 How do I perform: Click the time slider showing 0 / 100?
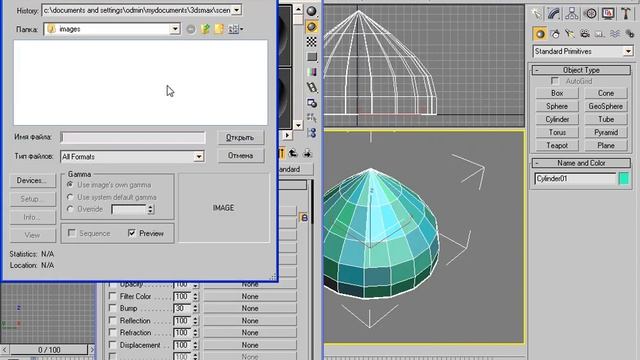pyautogui.click(x=49, y=350)
